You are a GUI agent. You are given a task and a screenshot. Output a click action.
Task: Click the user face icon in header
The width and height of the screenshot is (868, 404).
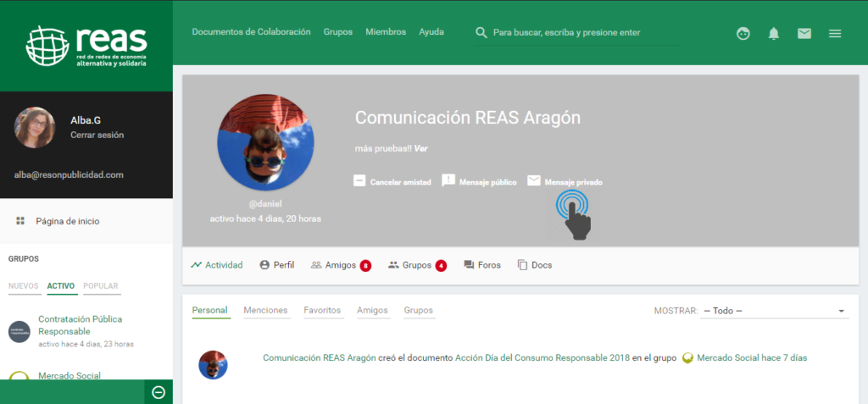[743, 34]
